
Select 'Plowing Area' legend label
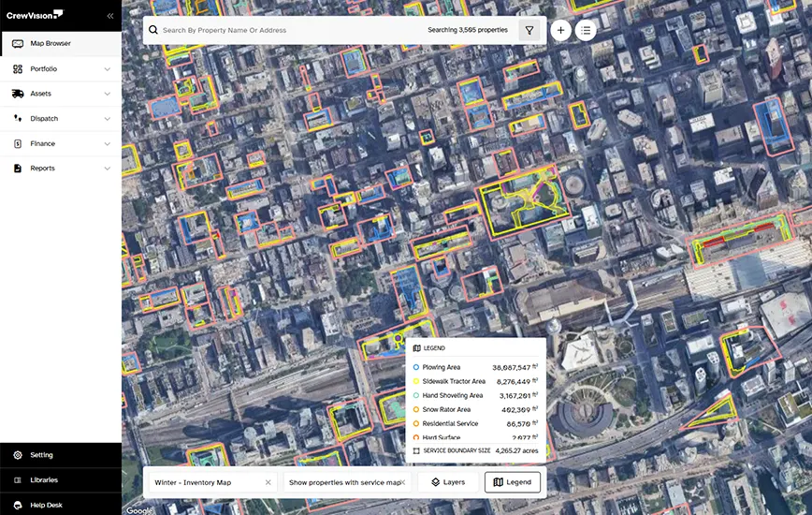(x=442, y=367)
